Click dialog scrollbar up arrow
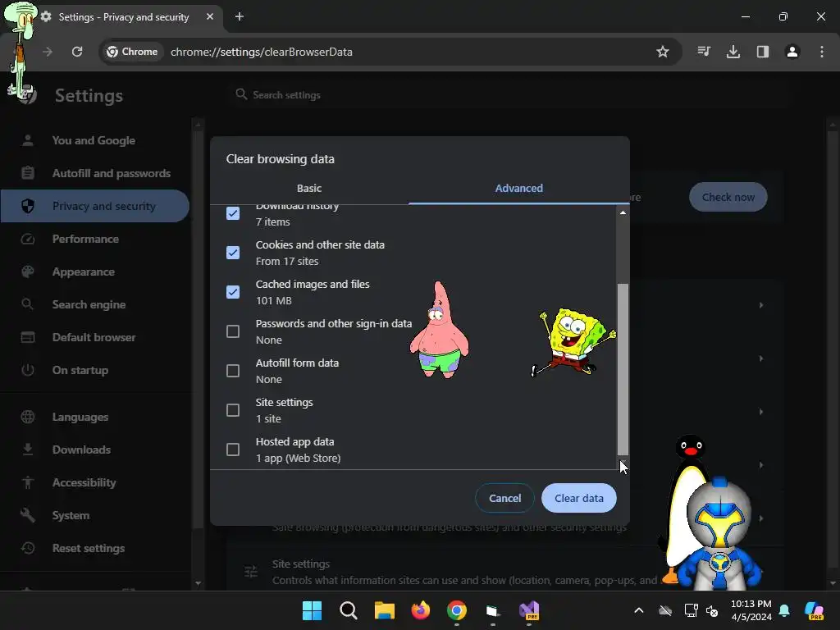This screenshot has height=630, width=840. point(623,212)
